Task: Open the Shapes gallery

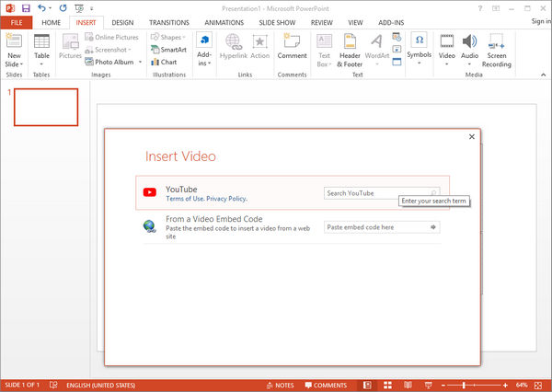Action: (x=168, y=37)
